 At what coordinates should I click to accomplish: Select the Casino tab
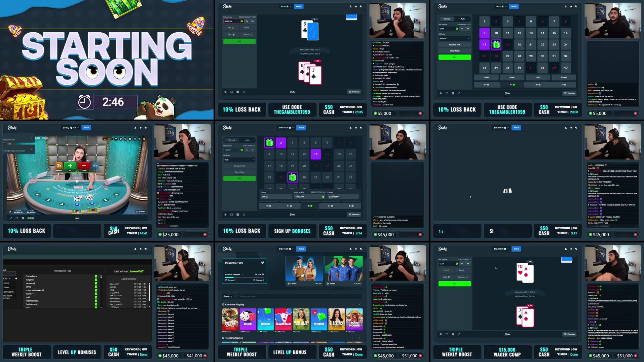coord(293,283)
